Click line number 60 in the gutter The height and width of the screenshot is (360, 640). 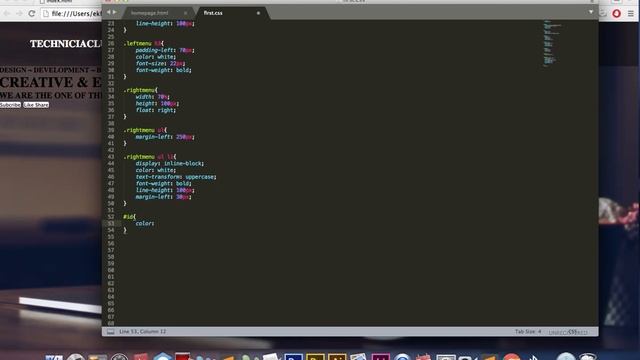111,270
